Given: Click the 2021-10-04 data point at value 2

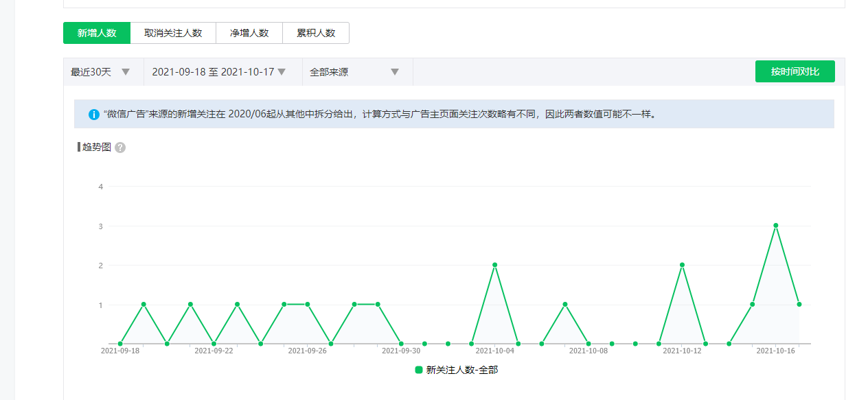Looking at the screenshot, I should click(494, 265).
